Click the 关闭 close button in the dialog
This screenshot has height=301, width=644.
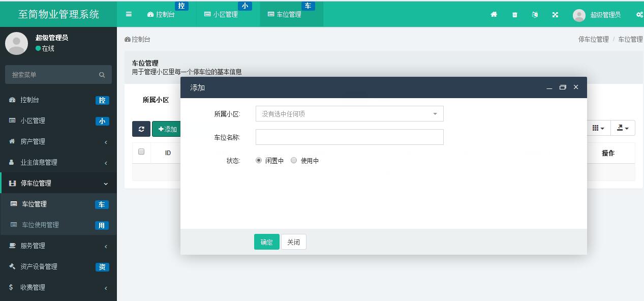click(x=293, y=242)
